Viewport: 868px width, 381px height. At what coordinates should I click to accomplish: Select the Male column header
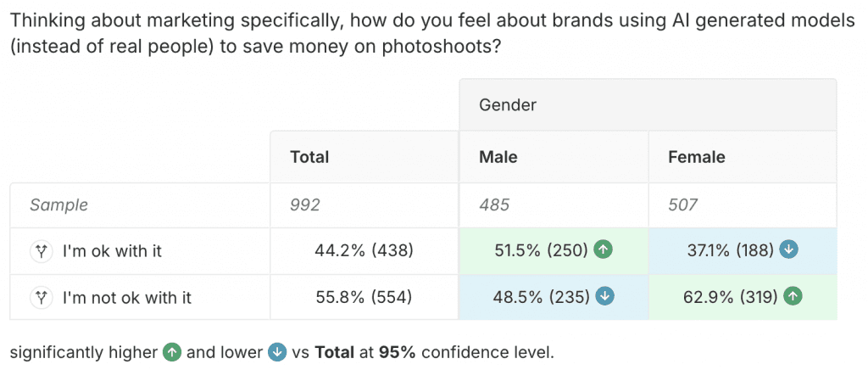click(498, 157)
